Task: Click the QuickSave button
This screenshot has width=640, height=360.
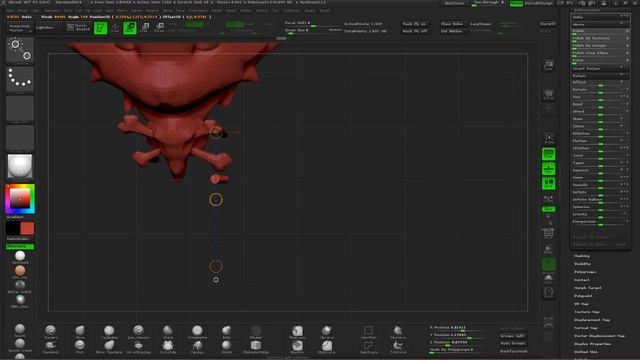Action: [x=454, y=3]
